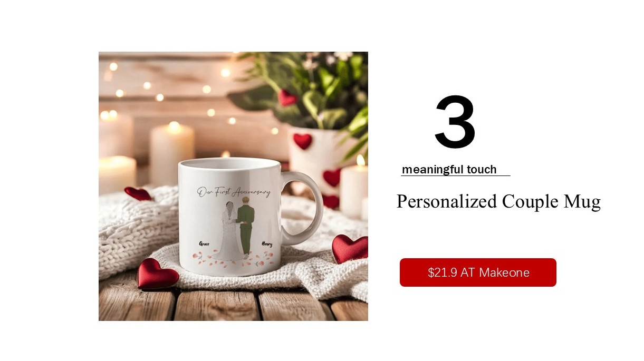
Task: Select the "Personalized Couple Mug" title text
Action: pos(498,201)
